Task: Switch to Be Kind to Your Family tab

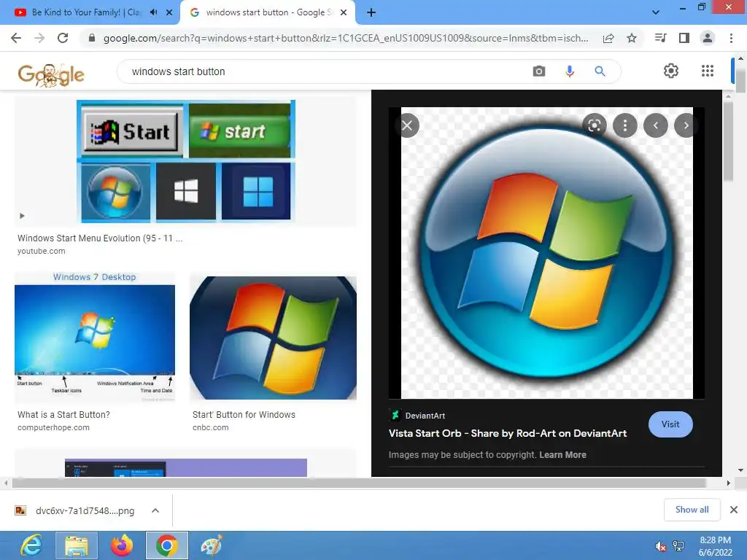Action: tap(86, 12)
